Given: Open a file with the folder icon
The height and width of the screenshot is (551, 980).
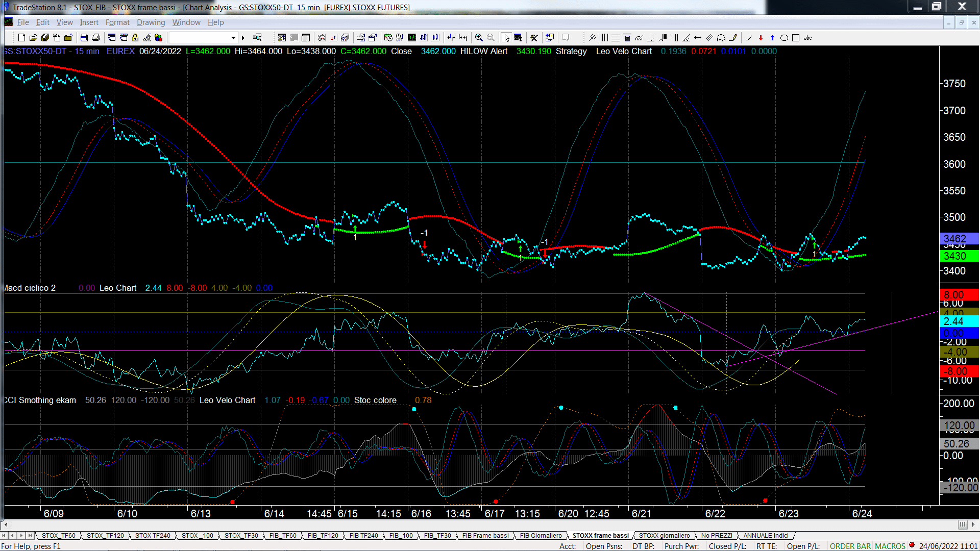Looking at the screenshot, I should (x=33, y=38).
